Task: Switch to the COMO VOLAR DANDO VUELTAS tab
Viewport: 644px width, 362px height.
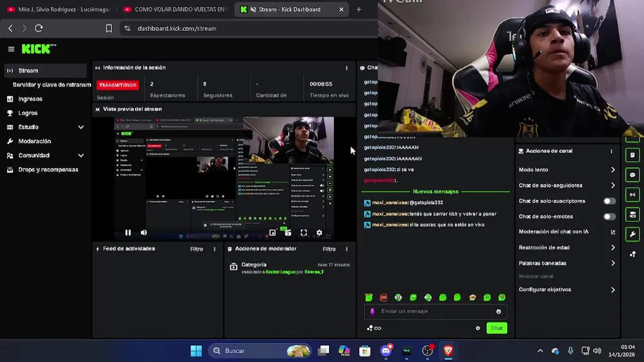Action: [x=175, y=9]
